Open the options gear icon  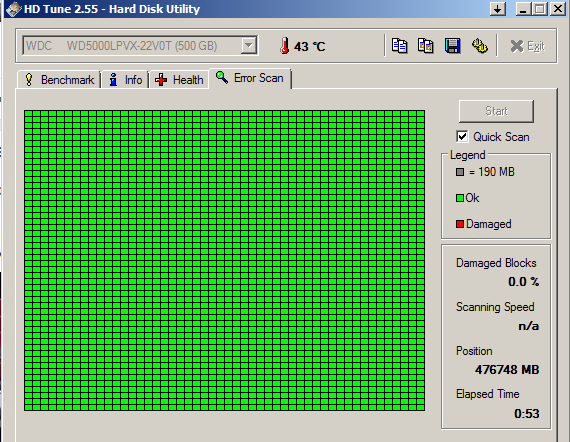(479, 46)
